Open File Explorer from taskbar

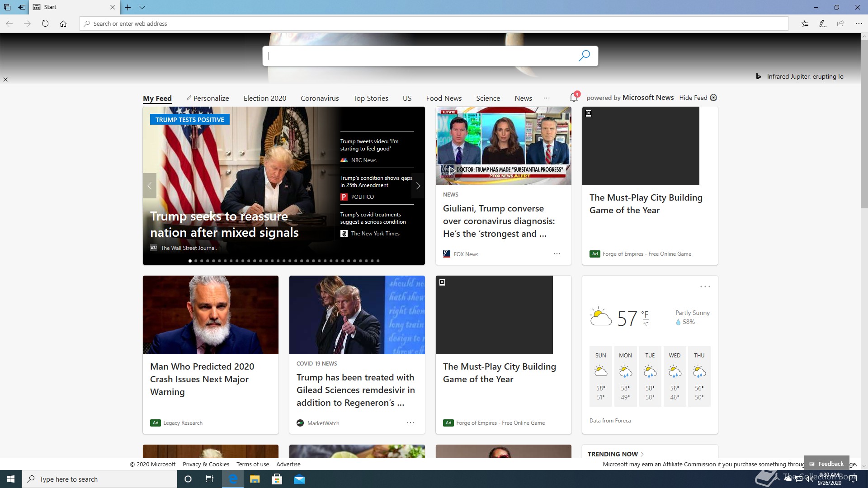tap(255, 479)
